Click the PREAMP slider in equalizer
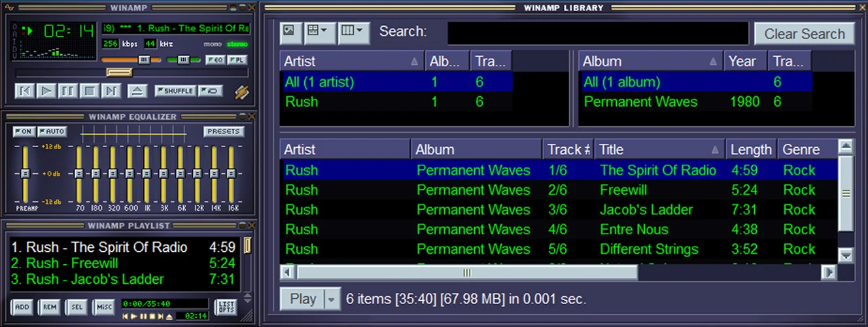Screen dimensions: 868x327 click(25, 175)
